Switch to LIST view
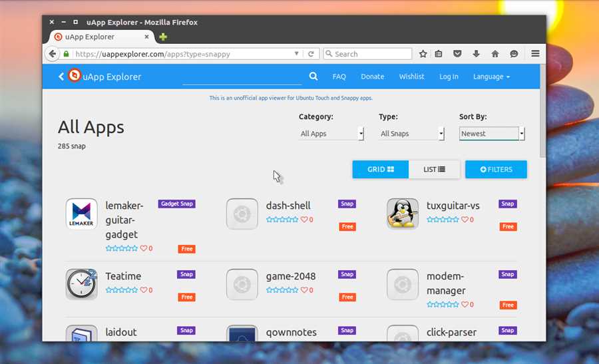Viewport: 599px width, 364px height. pos(435,169)
